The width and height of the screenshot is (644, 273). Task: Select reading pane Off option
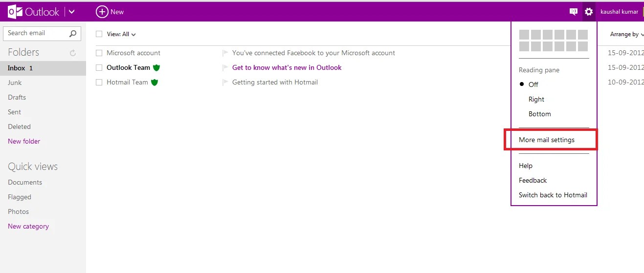click(x=533, y=84)
